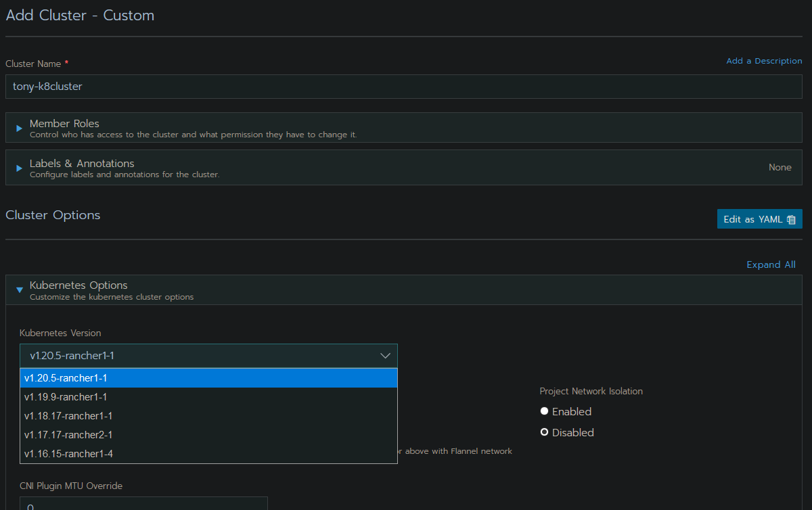Image resolution: width=812 pixels, height=510 pixels.
Task: Collapse the Kubernetes Options section
Action: [404, 289]
